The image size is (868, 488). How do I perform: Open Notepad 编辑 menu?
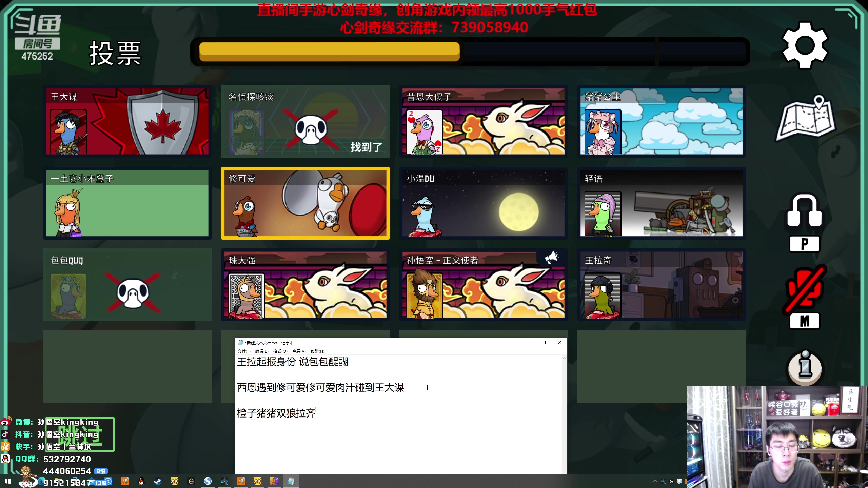pos(262,351)
